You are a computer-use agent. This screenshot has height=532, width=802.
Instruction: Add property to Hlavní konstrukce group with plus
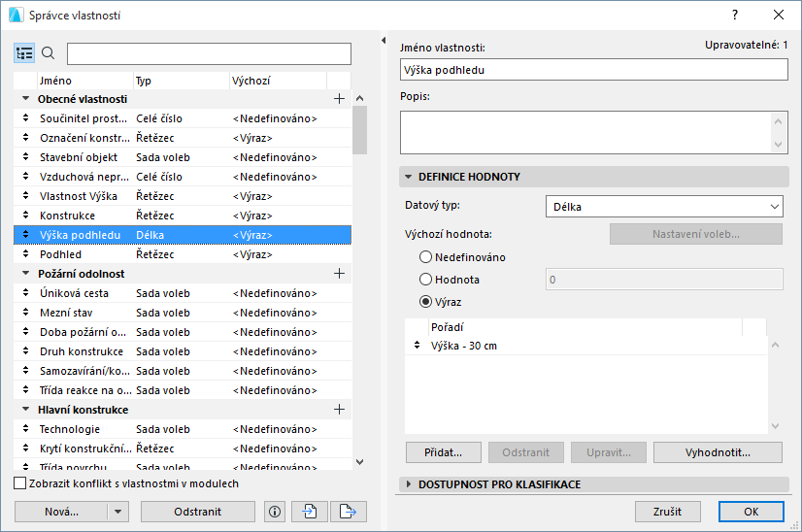[339, 410]
